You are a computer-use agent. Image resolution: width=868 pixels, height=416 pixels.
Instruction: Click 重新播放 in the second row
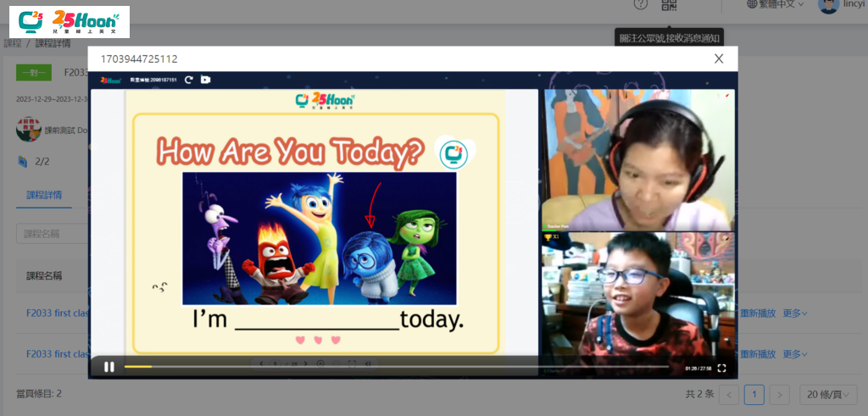tap(758, 354)
